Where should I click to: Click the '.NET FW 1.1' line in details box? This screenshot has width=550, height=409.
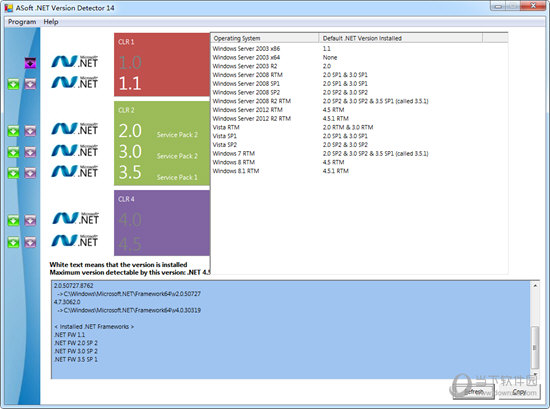[69, 335]
